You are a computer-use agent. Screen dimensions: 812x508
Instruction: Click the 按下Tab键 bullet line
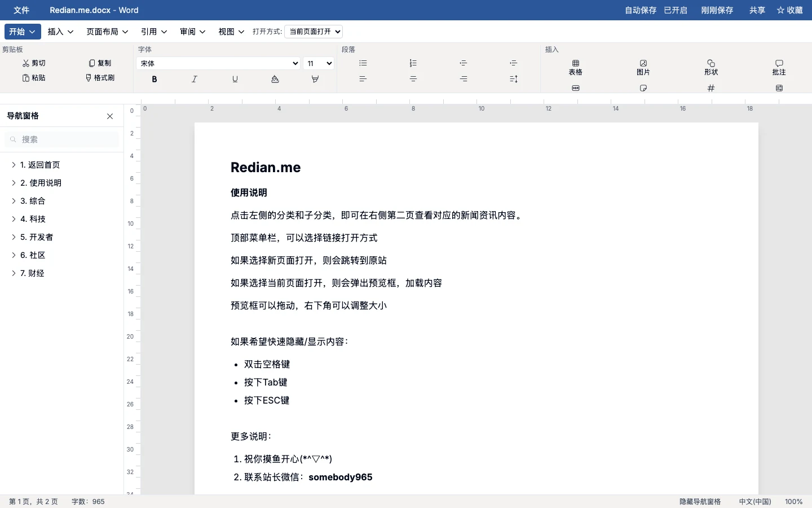266,382
